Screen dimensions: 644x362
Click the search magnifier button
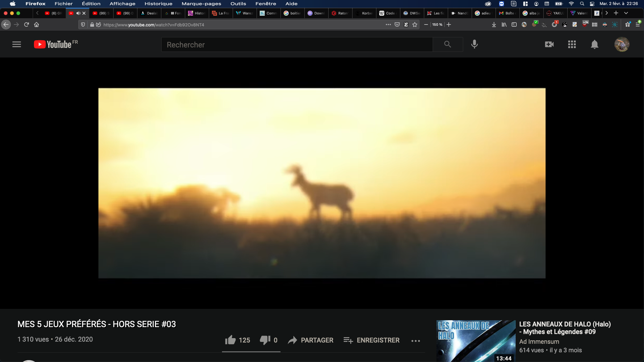click(x=447, y=44)
